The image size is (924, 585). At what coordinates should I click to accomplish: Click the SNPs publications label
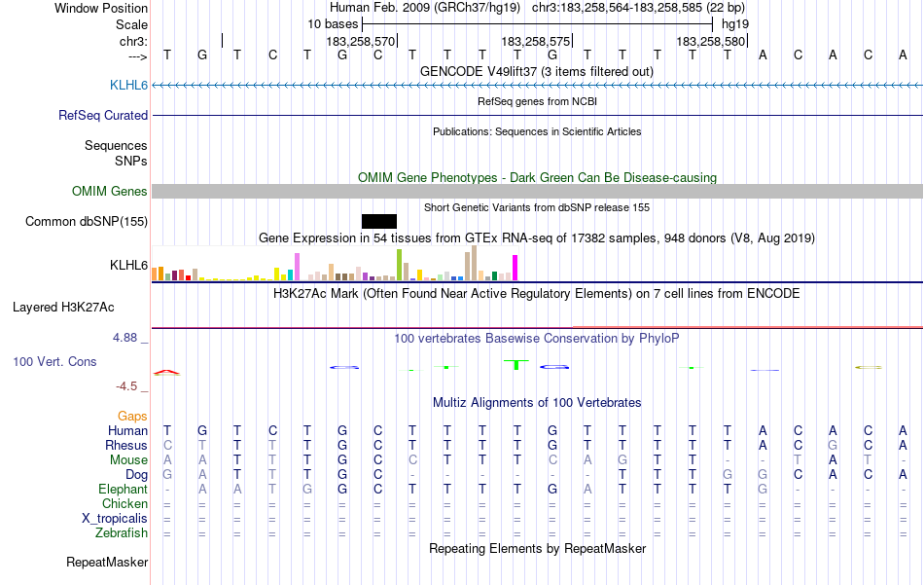point(131,161)
